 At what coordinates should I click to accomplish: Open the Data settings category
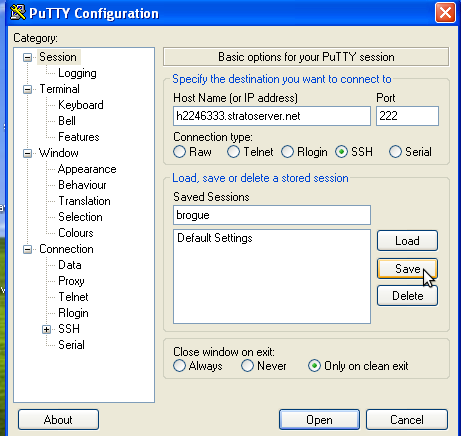pyautogui.click(x=70, y=265)
